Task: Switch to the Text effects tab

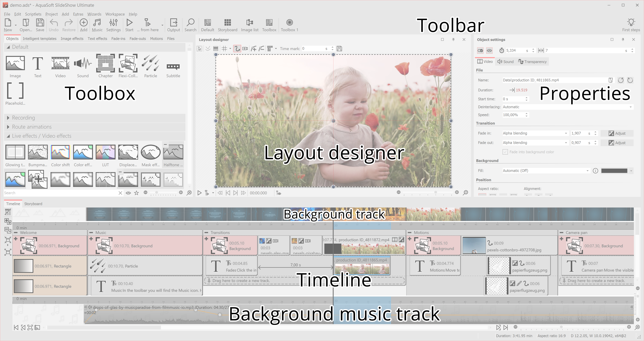Action: click(x=97, y=39)
